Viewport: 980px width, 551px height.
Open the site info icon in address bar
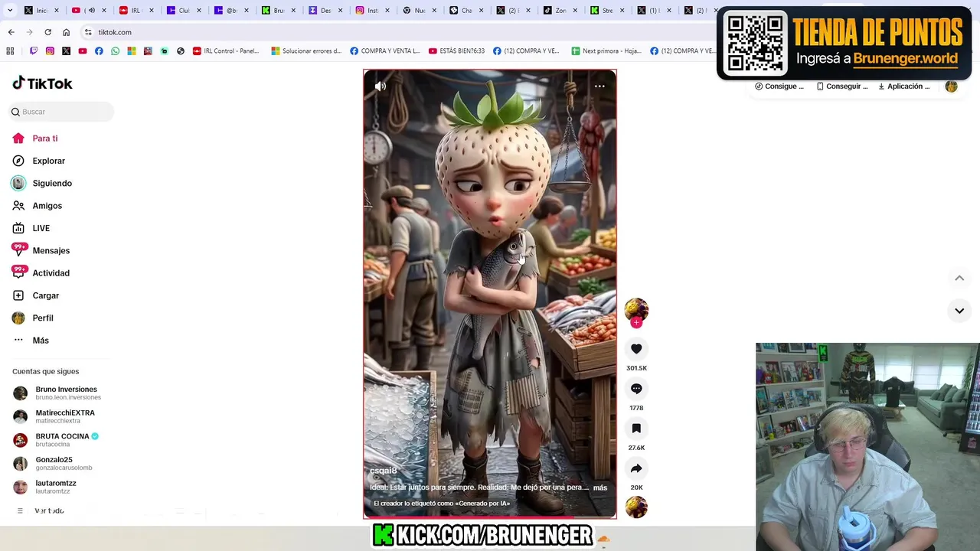tap(88, 32)
